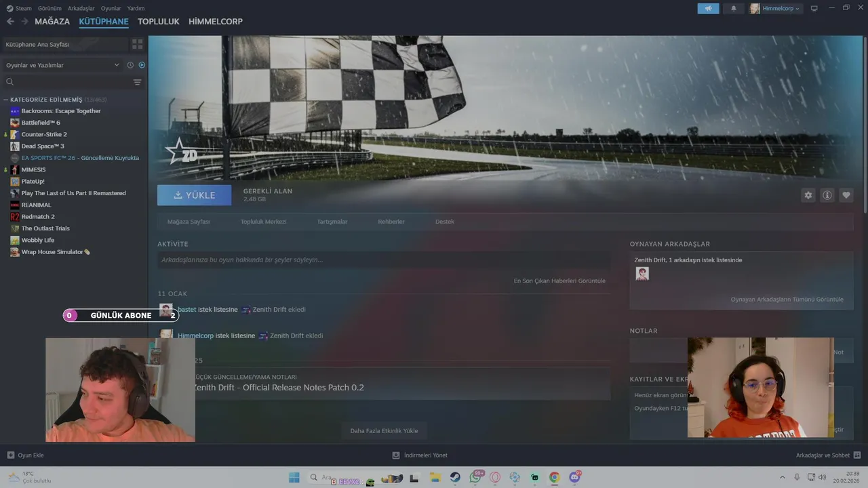Add game to favorites heart icon

[846, 195]
